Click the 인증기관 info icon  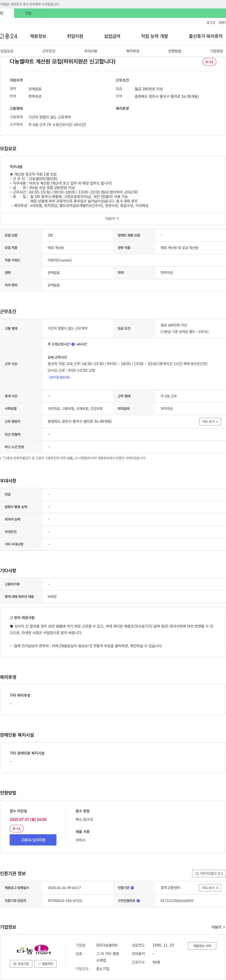pos(132,888)
